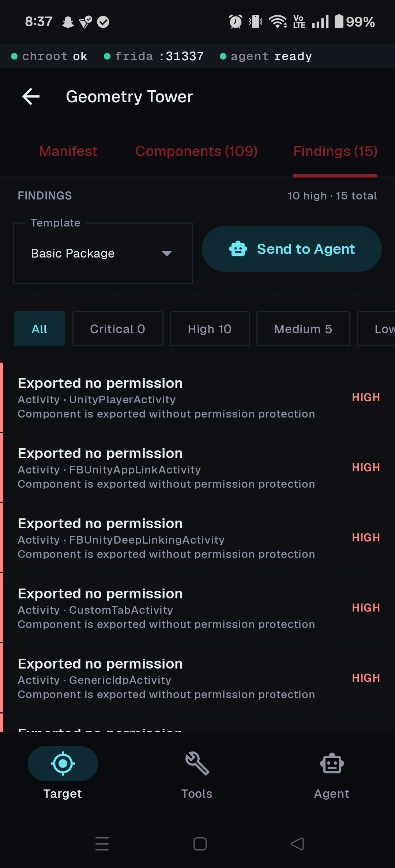Viewport: 395px width, 868px height.
Task: Open the Target tab icon
Action: [63, 764]
